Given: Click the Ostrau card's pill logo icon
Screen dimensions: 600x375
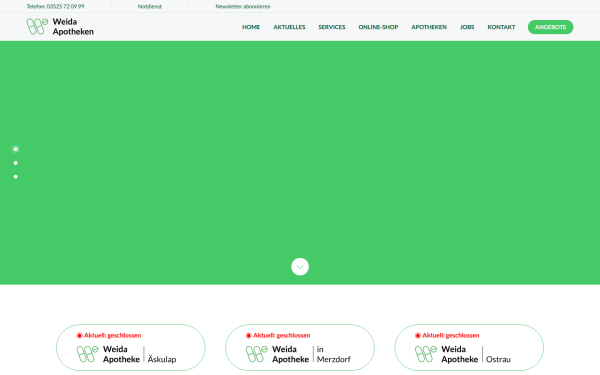Looking at the screenshot, I should (426, 354).
